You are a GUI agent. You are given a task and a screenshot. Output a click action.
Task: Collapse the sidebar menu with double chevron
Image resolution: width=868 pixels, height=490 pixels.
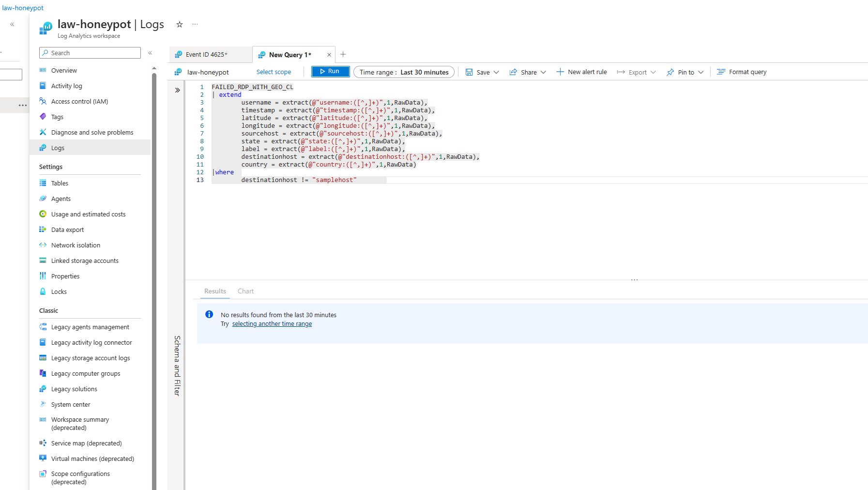pyautogui.click(x=150, y=53)
